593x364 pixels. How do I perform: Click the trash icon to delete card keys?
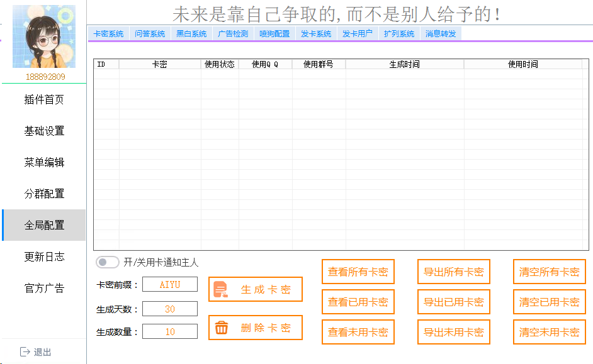(222, 327)
